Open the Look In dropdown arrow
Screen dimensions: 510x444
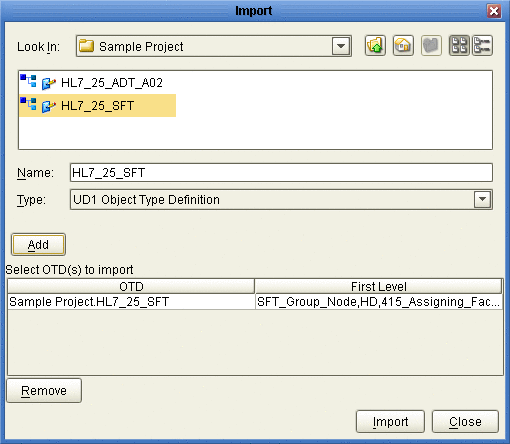point(341,46)
